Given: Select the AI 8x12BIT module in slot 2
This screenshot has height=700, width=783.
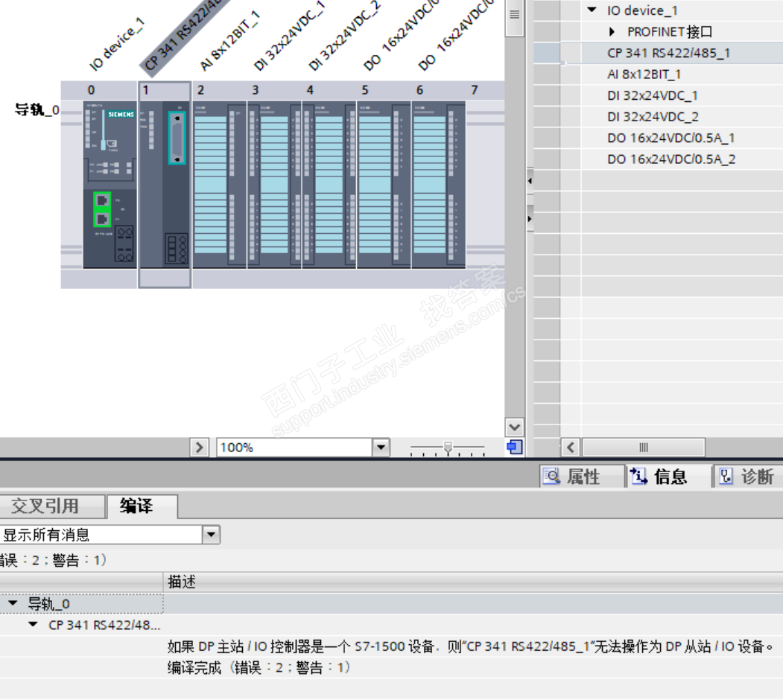Looking at the screenshot, I should [219, 185].
